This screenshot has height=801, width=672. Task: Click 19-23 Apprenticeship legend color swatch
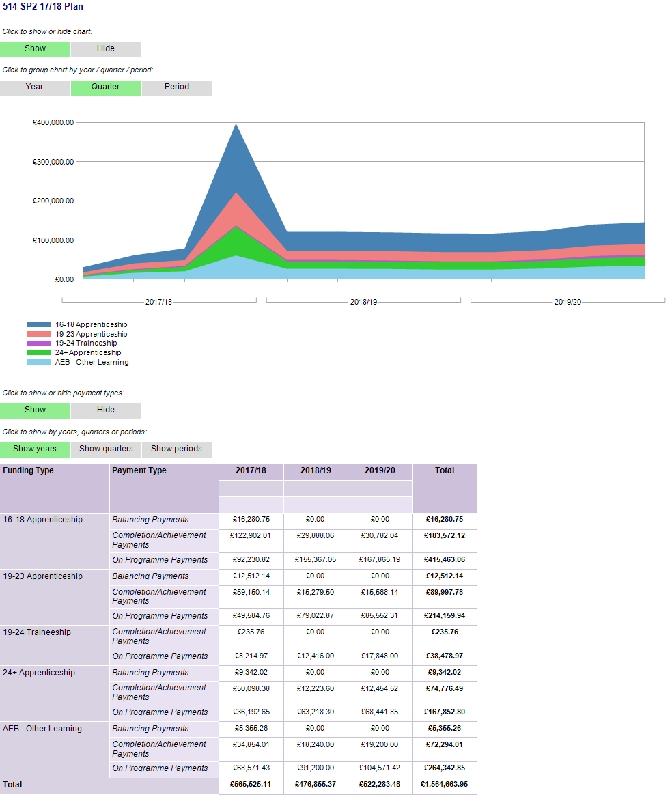pos(39,335)
